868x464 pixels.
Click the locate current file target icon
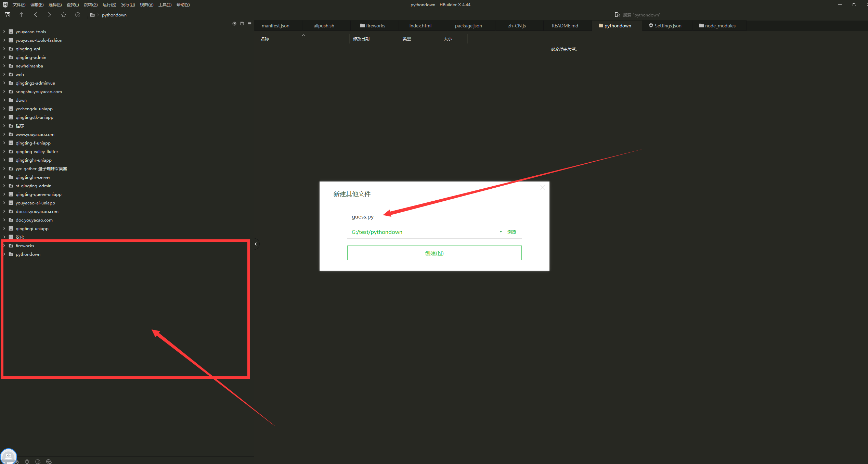tap(234, 24)
